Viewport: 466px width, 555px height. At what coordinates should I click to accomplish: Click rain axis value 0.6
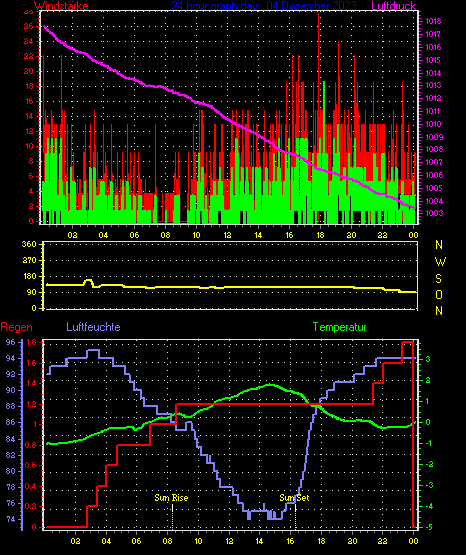point(31,465)
